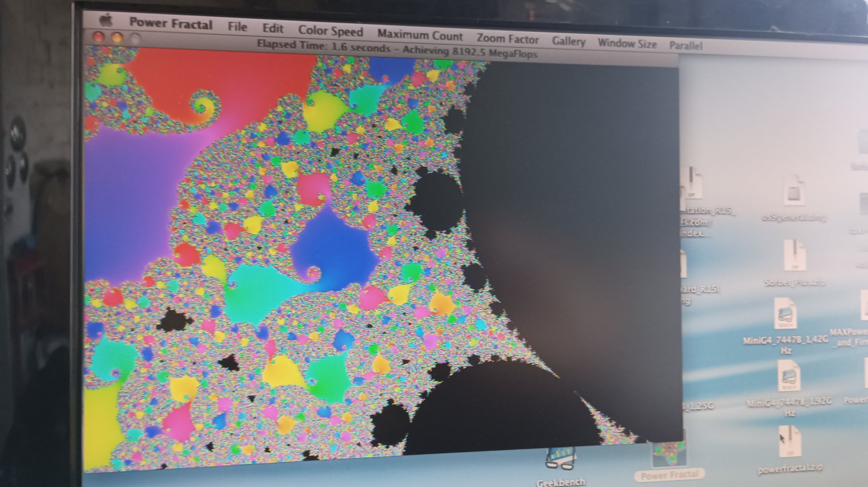
Task: Open the Gallery menu
Action: point(568,42)
